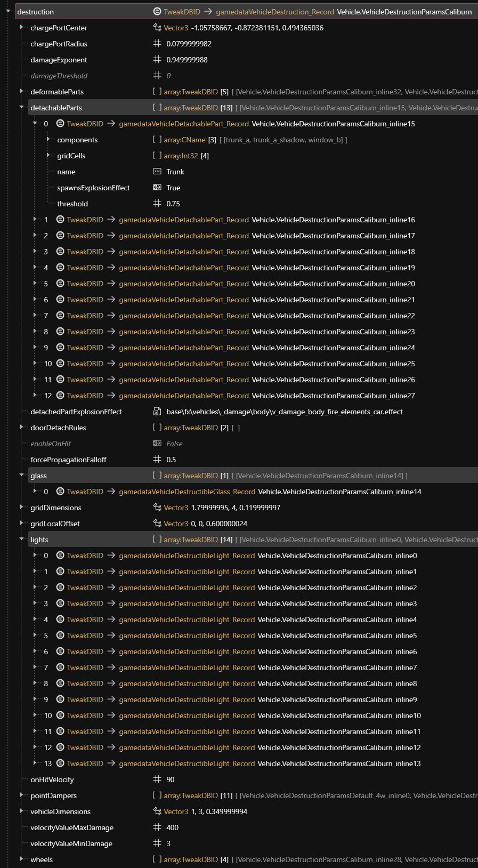The height and width of the screenshot is (868, 478).
Task: Click the file icon for detachedPartExplosionEffect path
Action: click(x=157, y=412)
